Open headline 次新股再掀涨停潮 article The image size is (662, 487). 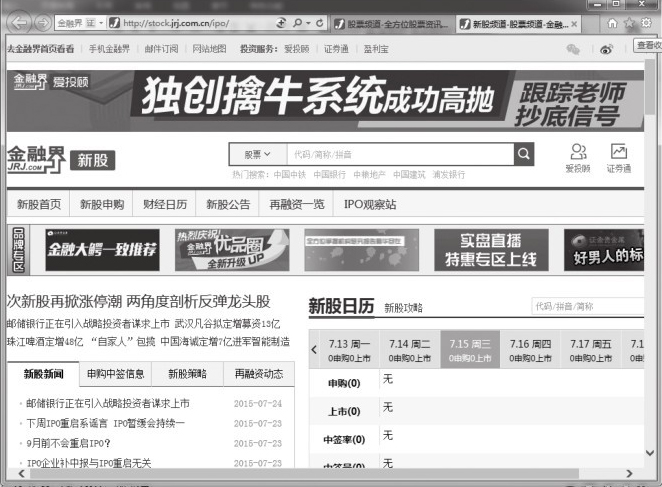click(x=138, y=301)
